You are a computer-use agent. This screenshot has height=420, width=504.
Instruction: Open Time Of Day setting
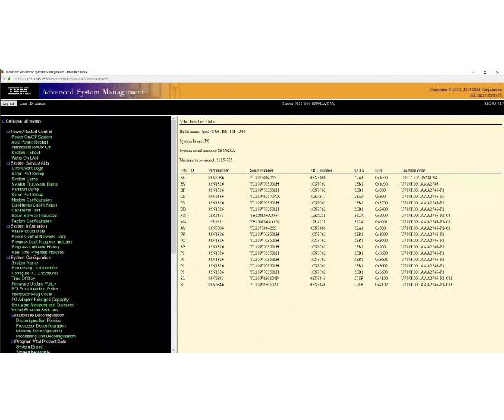coord(23,279)
